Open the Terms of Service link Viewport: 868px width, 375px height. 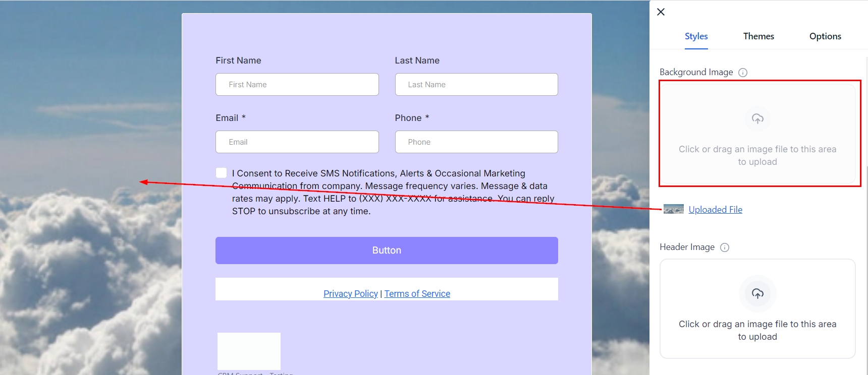tap(417, 294)
